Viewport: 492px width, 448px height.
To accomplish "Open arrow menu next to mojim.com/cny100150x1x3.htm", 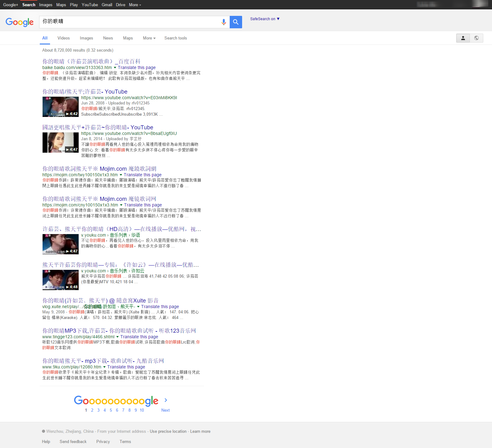I will (x=121, y=205).
